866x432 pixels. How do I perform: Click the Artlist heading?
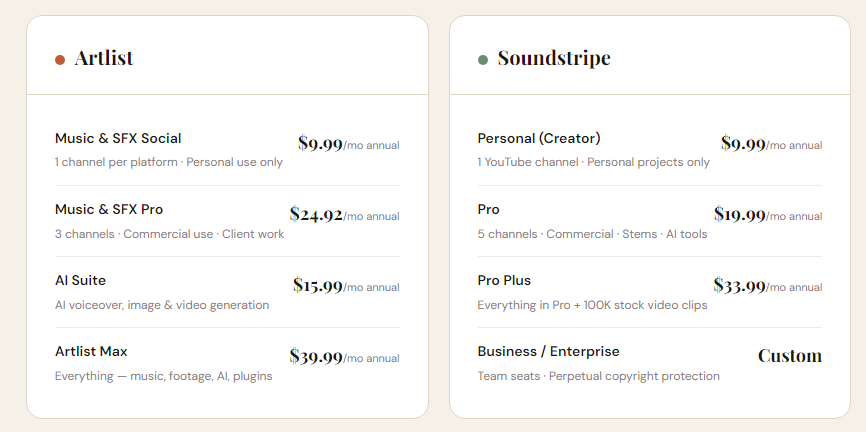click(x=104, y=58)
